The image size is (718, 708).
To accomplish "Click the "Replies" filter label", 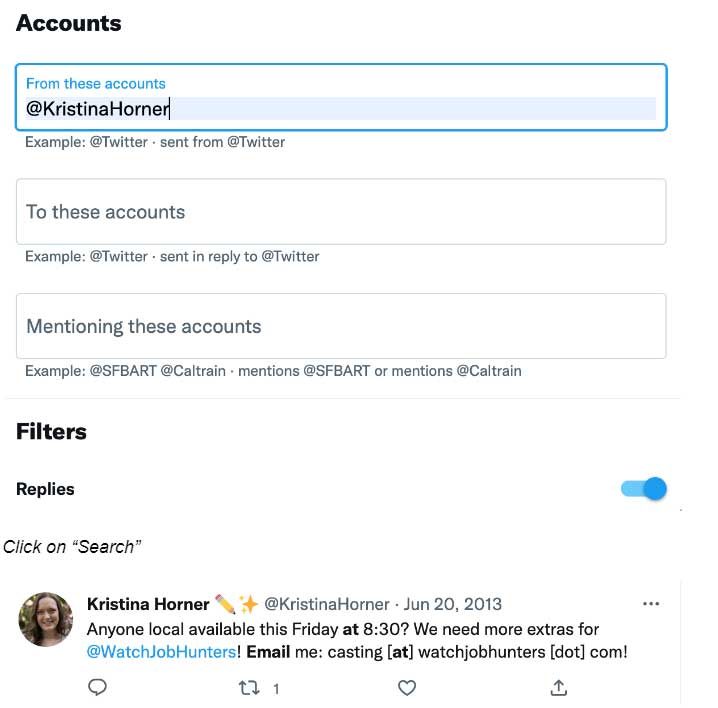I will (x=45, y=489).
